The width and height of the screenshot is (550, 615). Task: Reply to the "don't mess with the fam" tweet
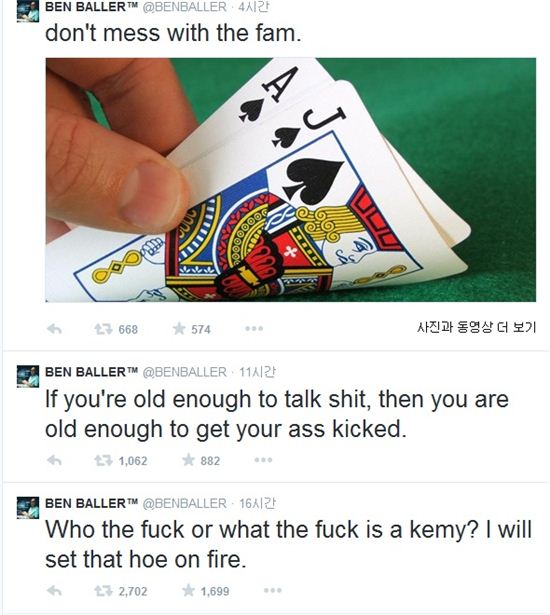click(x=54, y=329)
